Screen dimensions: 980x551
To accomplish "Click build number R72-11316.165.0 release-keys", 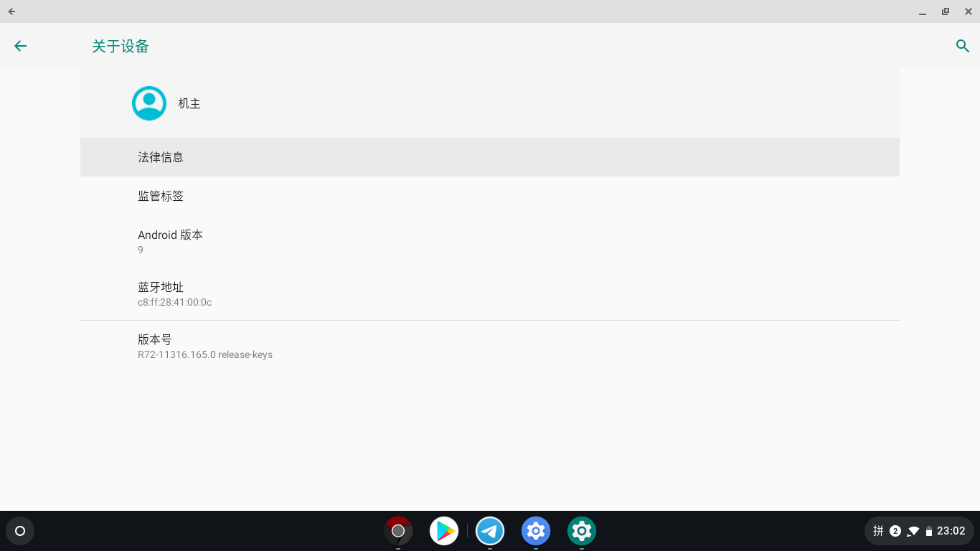I will [x=205, y=354].
